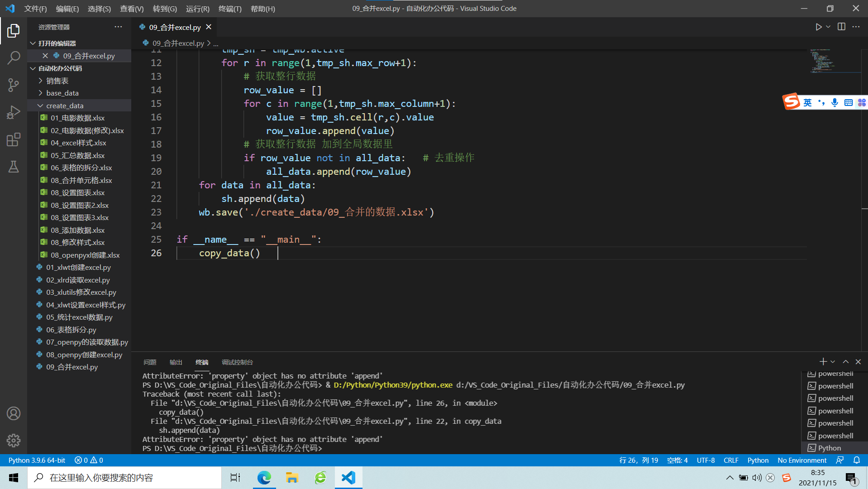This screenshot has width=868, height=489.
Task: Click the Windows taskbar search box
Action: pyautogui.click(x=124, y=478)
